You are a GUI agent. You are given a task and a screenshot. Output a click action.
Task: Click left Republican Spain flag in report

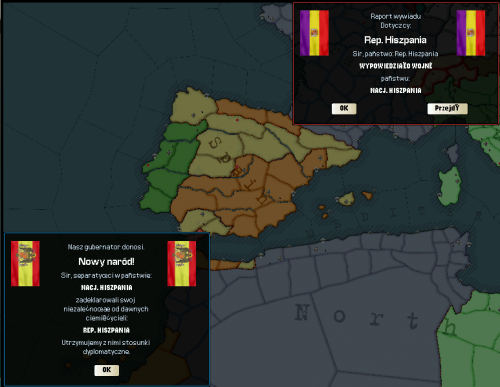[314, 33]
